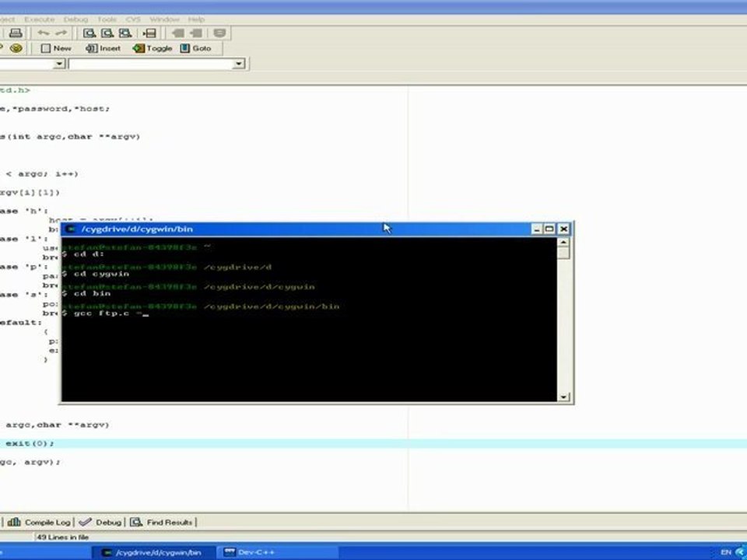The height and width of the screenshot is (560, 747).
Task: Click the first greyed project toolbar icon
Action: click(178, 33)
